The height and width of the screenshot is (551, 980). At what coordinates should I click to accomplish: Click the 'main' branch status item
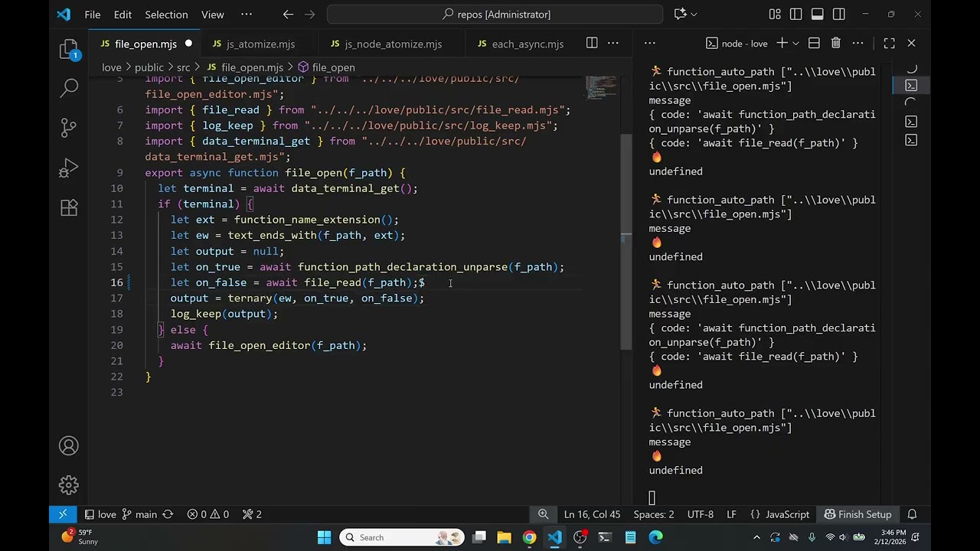pos(139,514)
